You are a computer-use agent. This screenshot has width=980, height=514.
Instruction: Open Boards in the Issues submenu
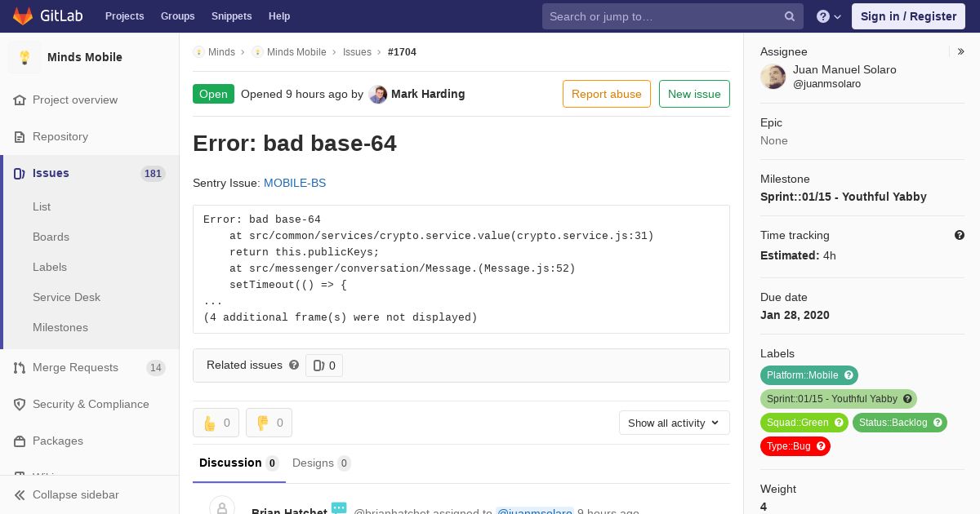click(51, 237)
